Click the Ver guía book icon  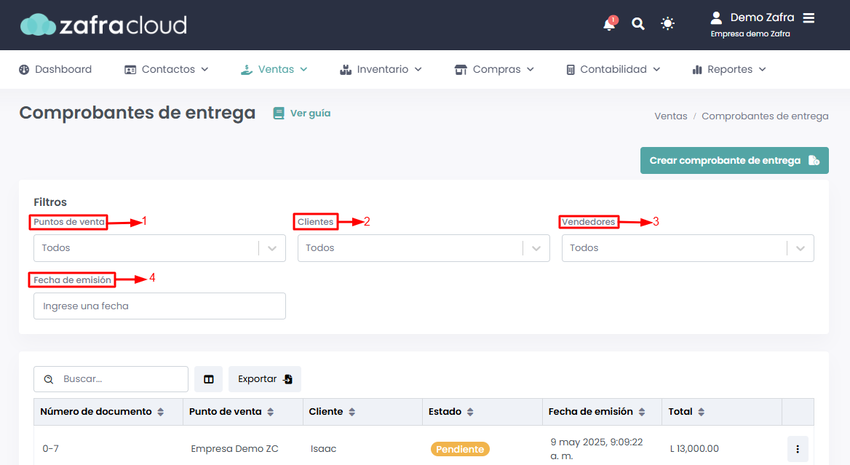coord(279,113)
